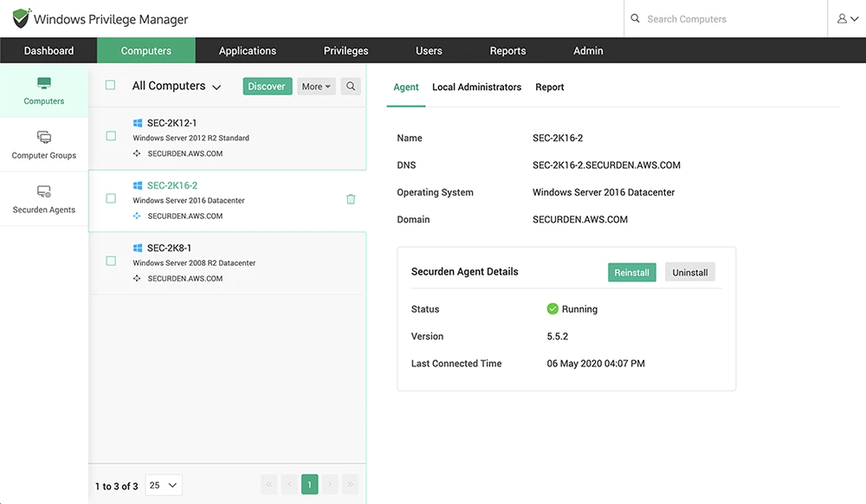Open Computer Groups in the sidebar
Viewport: 866px width, 504px height.
coord(43,145)
